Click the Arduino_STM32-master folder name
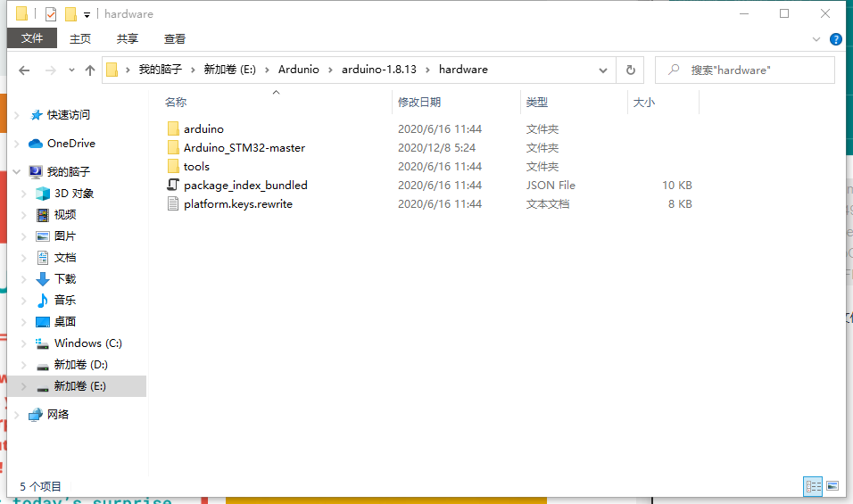This screenshot has width=853, height=504. [x=244, y=147]
